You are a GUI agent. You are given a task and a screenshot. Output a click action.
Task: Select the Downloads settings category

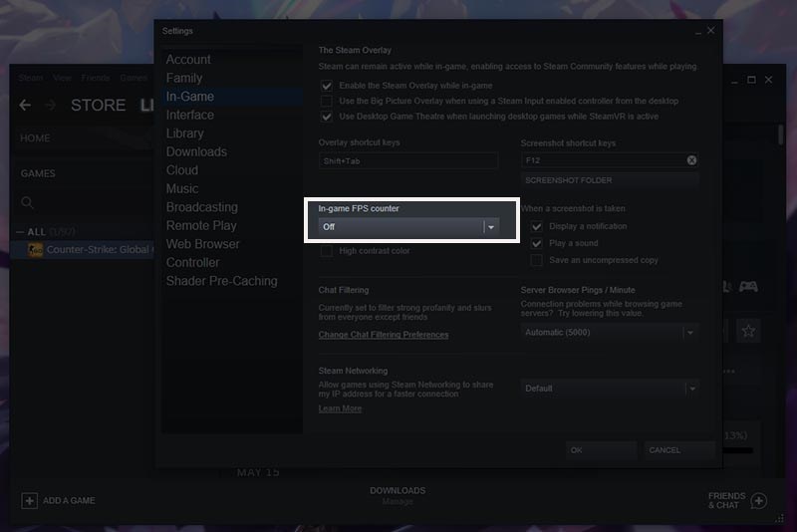196,151
